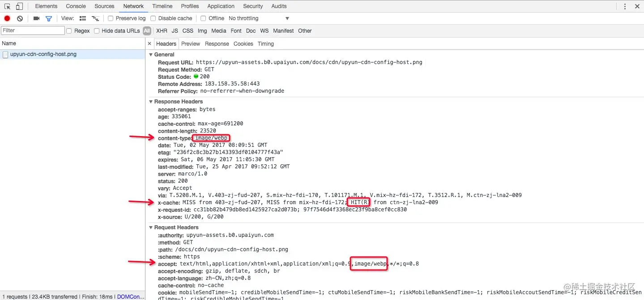
Task: Open the No throttling dropdown
Action: [259, 18]
